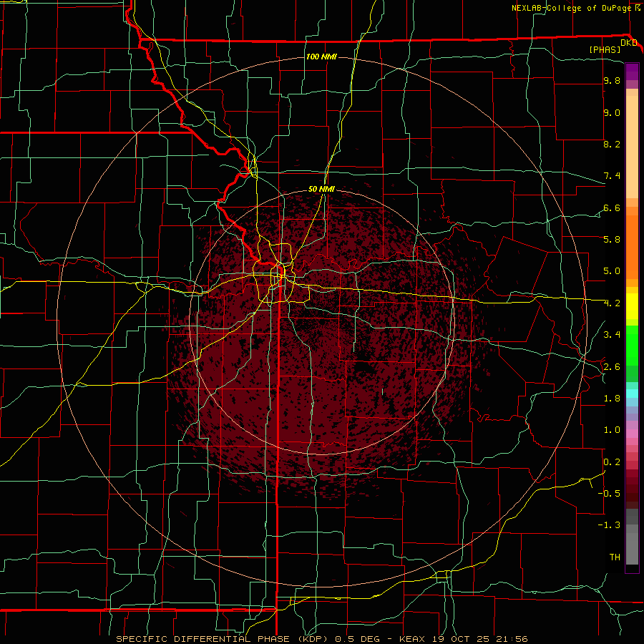Click the 8.2 value on the color scale
Viewport: 644px width, 644px height.
[x=612, y=144]
